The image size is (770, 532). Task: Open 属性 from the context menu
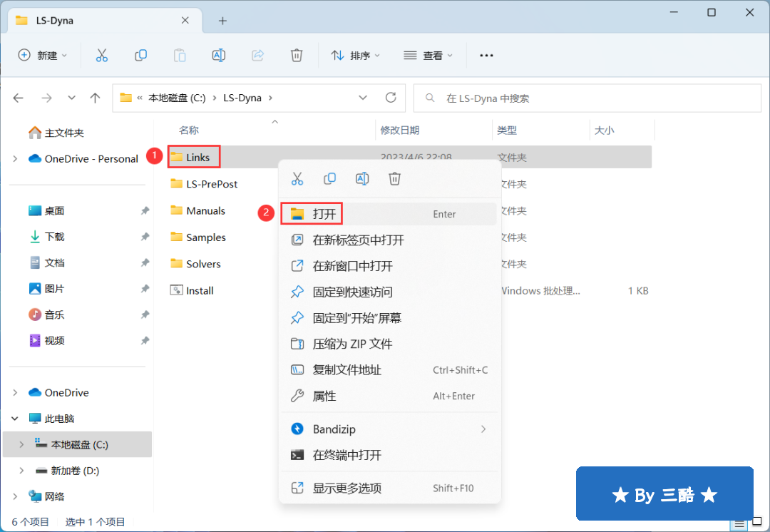[x=389, y=396]
